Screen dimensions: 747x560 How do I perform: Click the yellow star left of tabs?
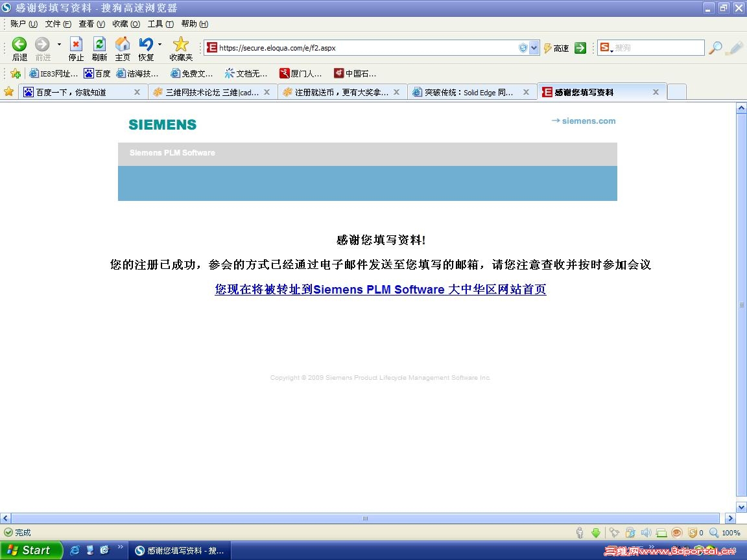point(8,91)
